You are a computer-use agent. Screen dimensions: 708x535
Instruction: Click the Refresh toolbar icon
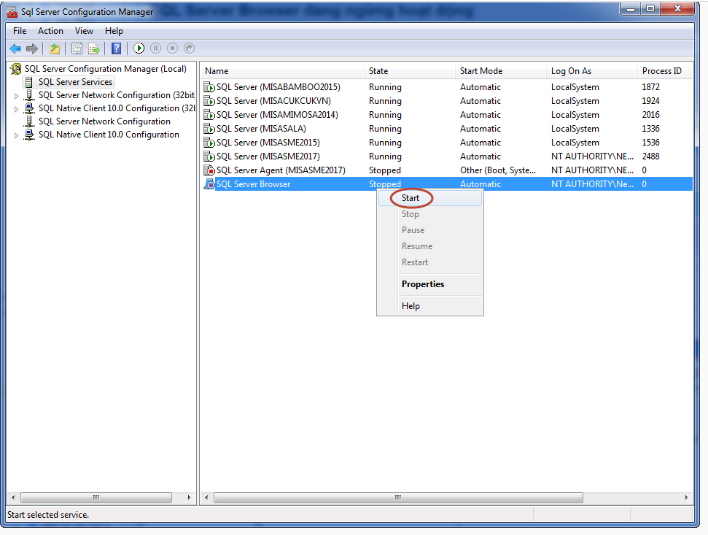click(x=77, y=48)
